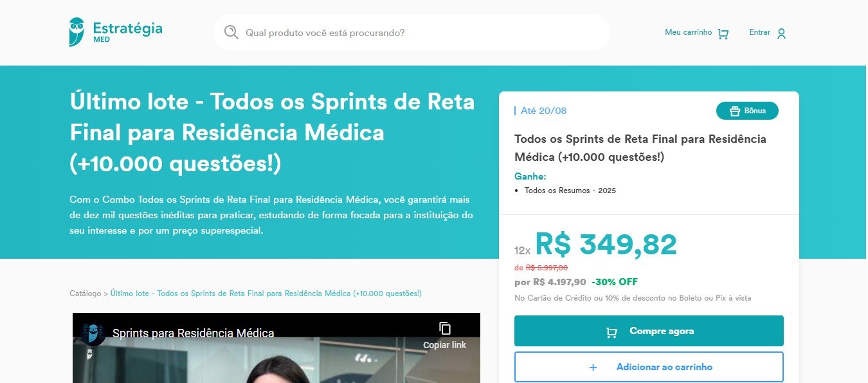
Task: Click the Copiar link icon on video
Action: 445,328
